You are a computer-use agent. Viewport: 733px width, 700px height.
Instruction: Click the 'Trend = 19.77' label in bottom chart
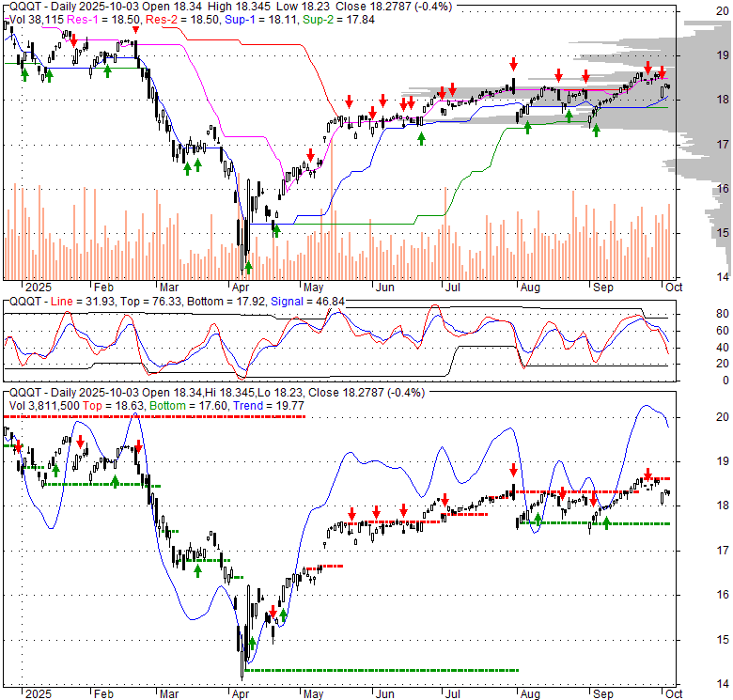coord(269,406)
